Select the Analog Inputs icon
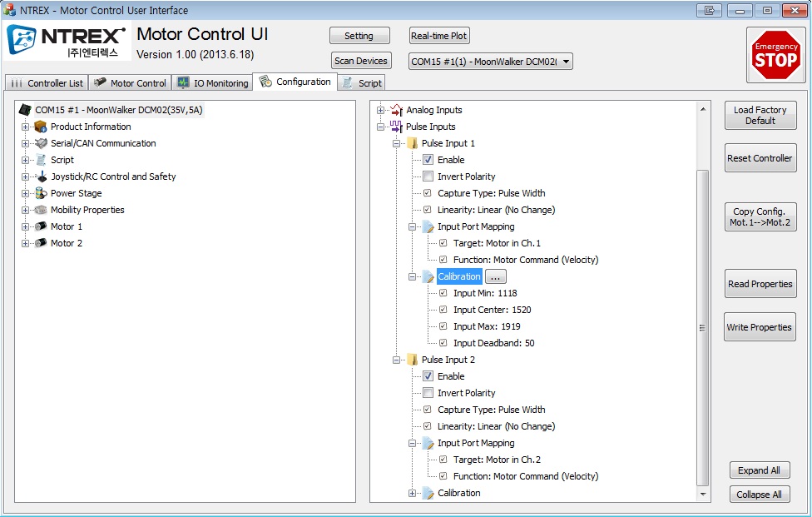 coord(396,110)
